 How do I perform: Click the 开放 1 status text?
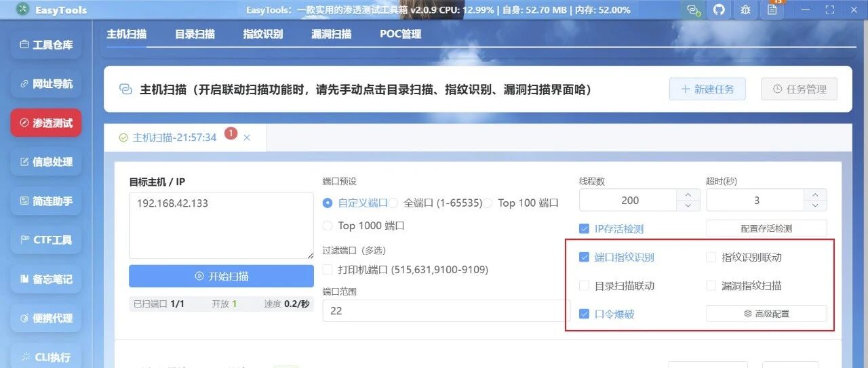coord(223,304)
